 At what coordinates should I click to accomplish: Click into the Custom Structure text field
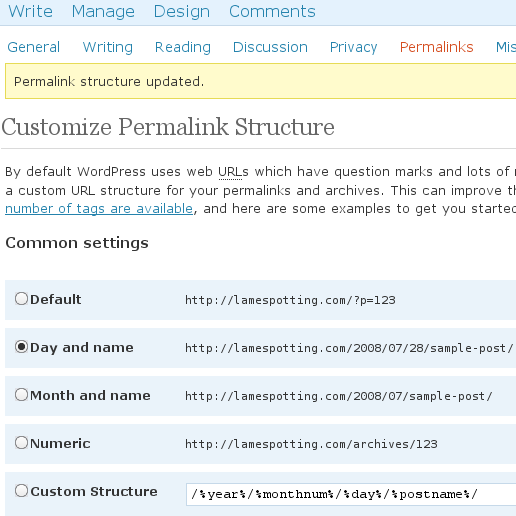(351, 494)
